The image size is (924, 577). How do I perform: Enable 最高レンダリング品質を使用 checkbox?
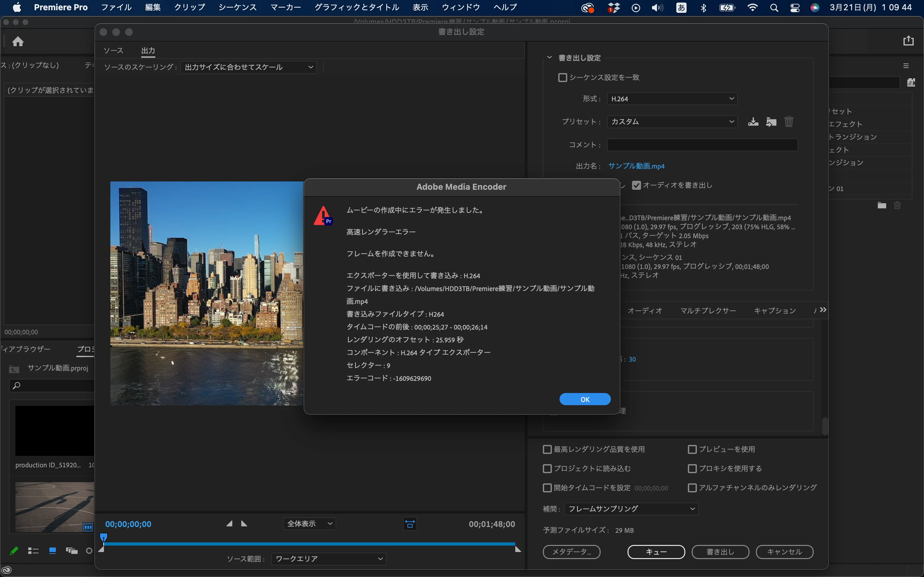[x=547, y=449]
